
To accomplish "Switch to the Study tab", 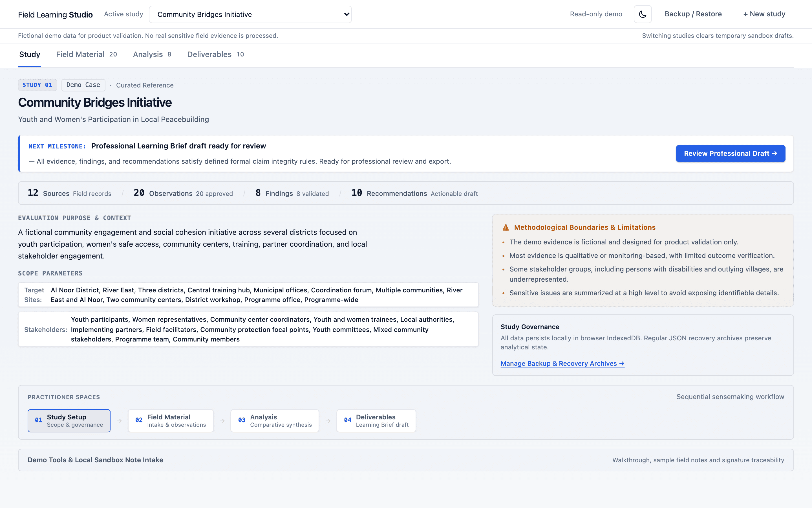I will point(30,54).
